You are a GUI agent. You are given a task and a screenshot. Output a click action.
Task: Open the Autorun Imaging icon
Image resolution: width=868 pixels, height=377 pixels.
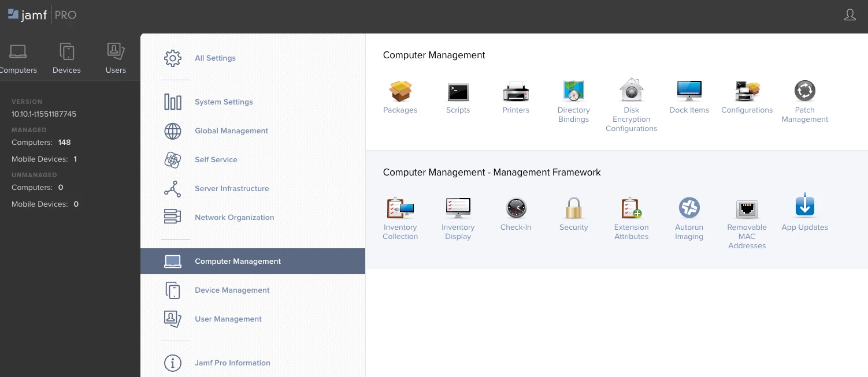pyautogui.click(x=689, y=208)
